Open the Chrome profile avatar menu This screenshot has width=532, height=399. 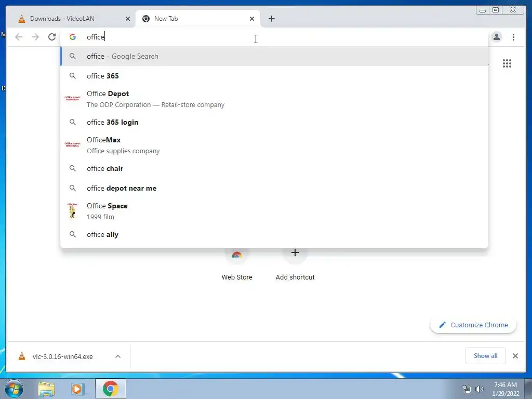(x=496, y=37)
